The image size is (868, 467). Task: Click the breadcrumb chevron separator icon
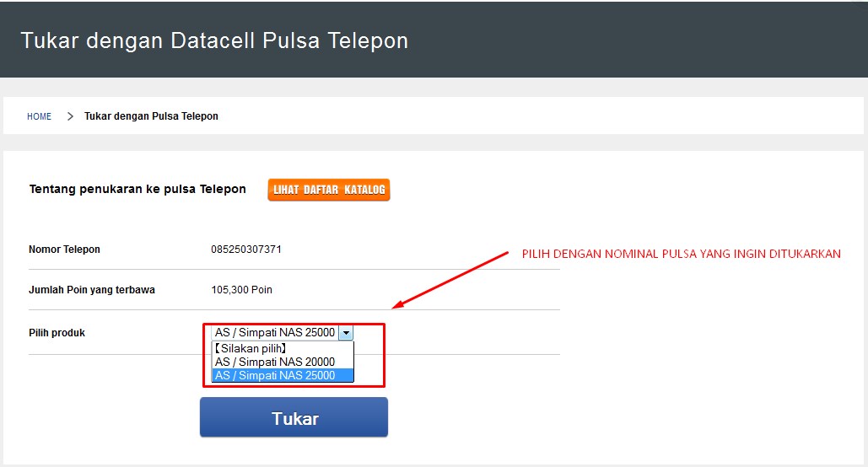click(x=70, y=116)
